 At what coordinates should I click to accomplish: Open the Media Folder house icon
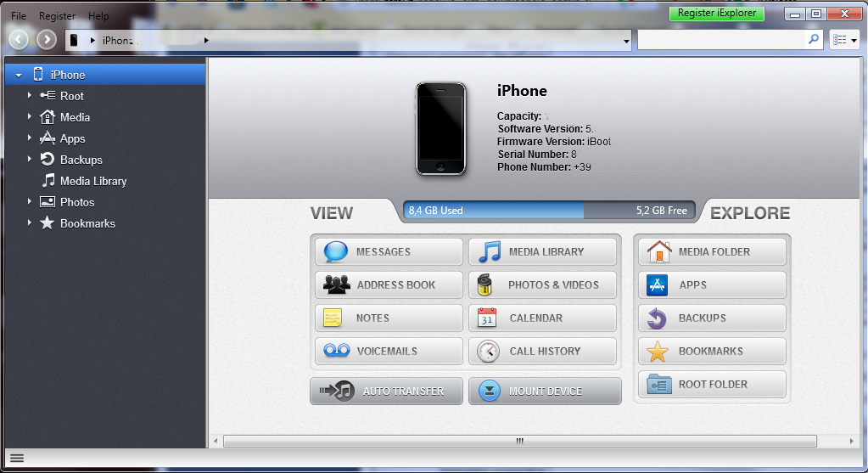(658, 252)
